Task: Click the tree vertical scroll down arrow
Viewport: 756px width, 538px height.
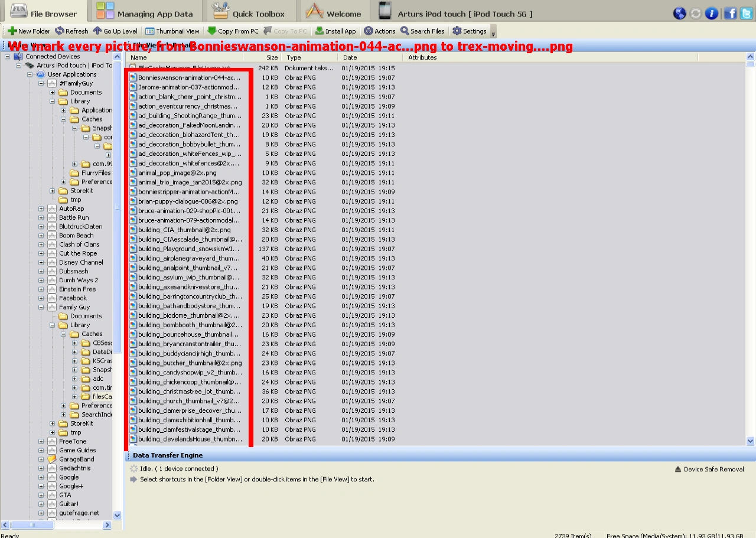Action: coord(117,515)
